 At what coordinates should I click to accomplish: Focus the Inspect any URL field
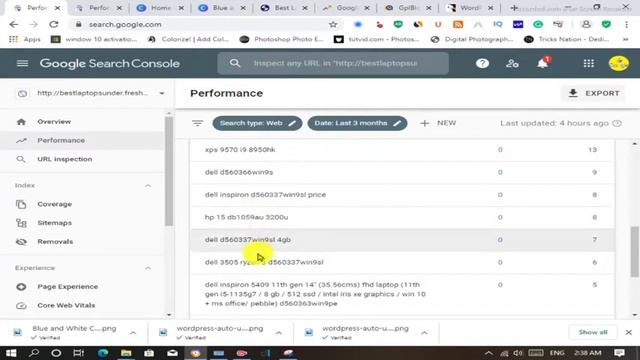[336, 63]
